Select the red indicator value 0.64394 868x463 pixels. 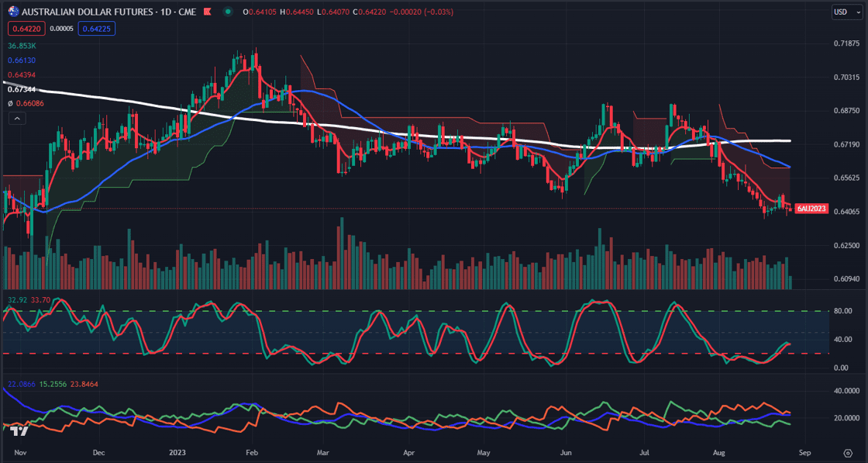(x=22, y=74)
